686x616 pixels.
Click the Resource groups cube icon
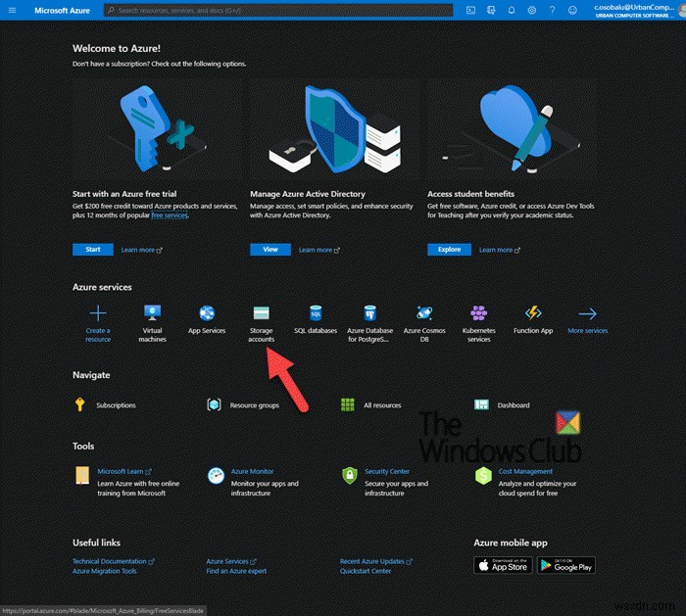pos(214,404)
